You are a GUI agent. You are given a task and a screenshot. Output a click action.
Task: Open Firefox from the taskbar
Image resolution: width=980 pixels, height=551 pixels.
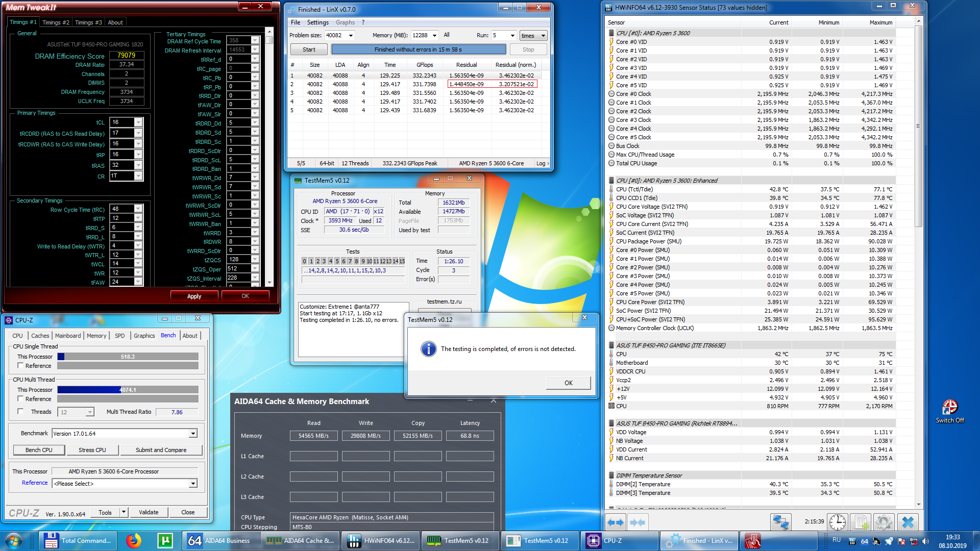134,540
